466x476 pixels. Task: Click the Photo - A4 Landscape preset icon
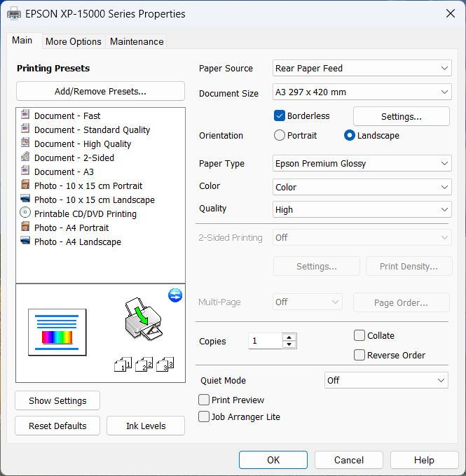tap(25, 240)
